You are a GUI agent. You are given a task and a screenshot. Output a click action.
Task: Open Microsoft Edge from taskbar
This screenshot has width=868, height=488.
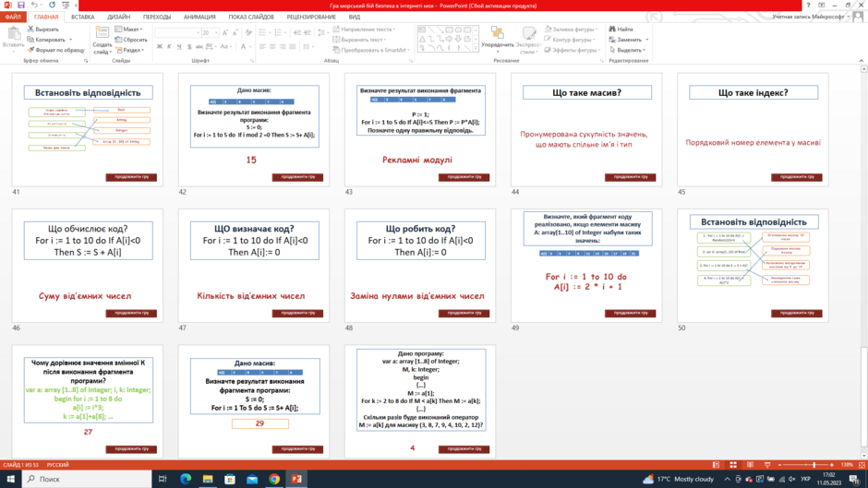tap(186, 479)
